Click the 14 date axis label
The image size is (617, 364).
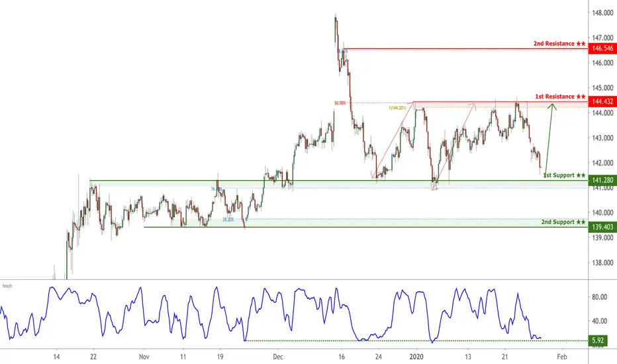coord(56,357)
